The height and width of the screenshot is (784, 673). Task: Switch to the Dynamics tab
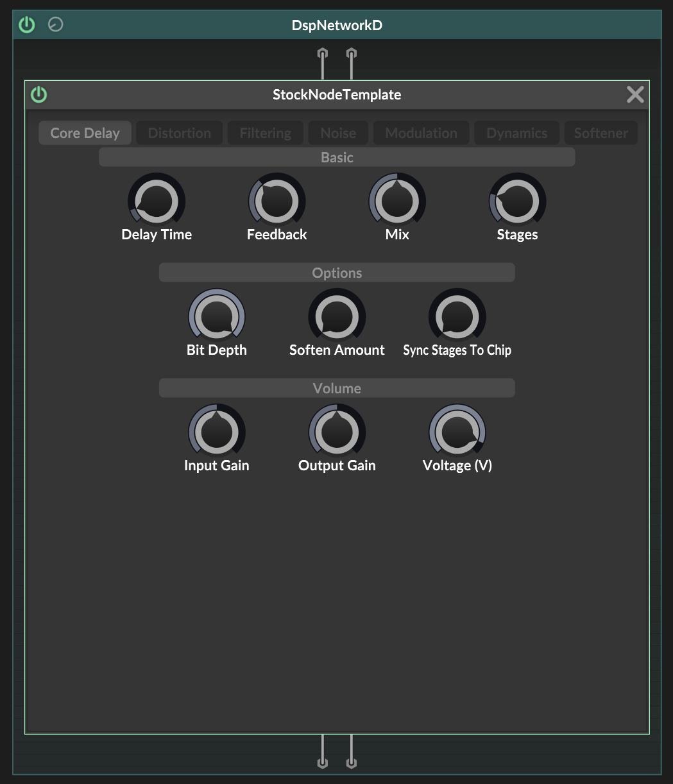(x=516, y=133)
